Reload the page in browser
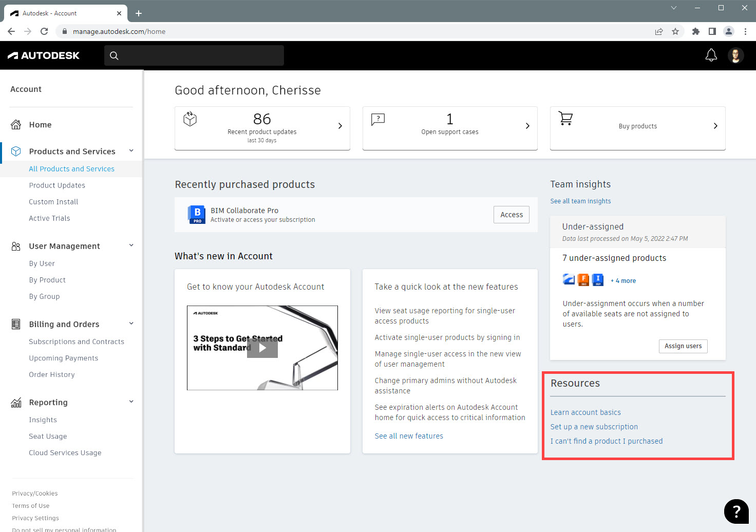The width and height of the screenshot is (756, 532). [44, 31]
